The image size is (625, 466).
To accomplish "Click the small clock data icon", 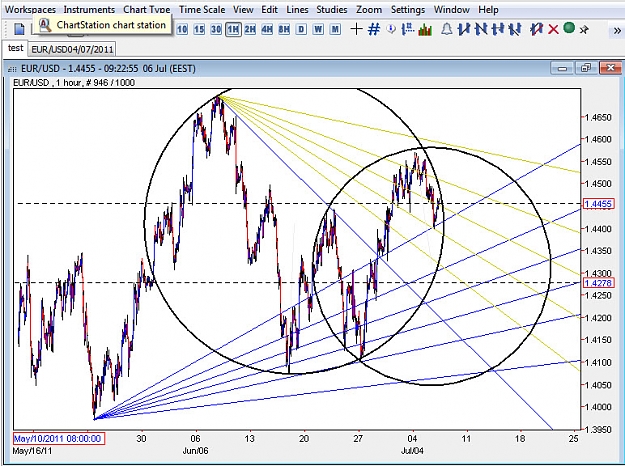I will click(x=391, y=29).
